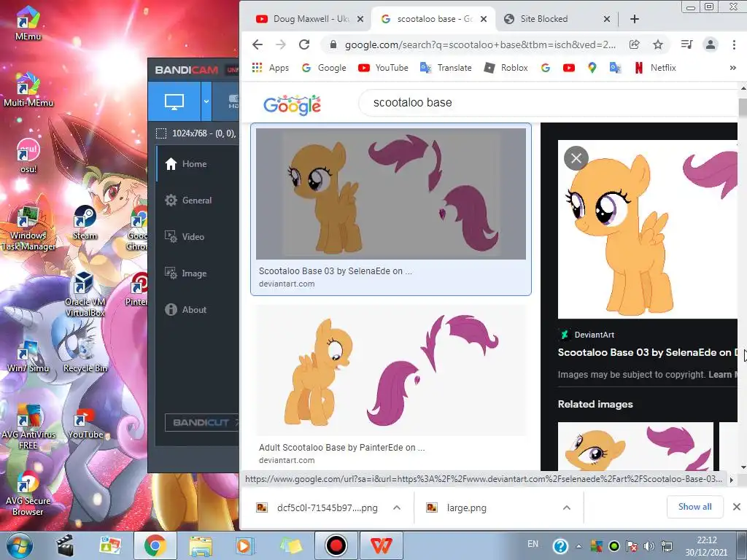Screen dimensions: 747x560
Task: Open the osu! desktop shortcut
Action: (x=28, y=156)
